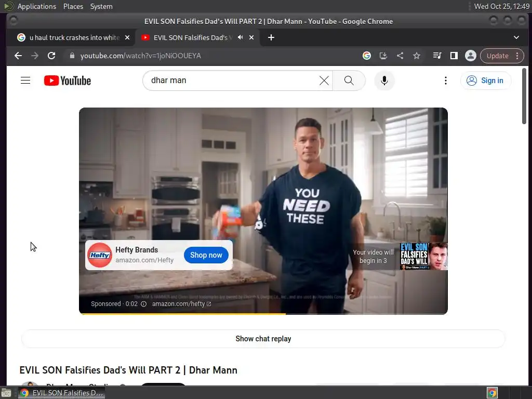Close the 'u haul truck crashes' tab

127,37
